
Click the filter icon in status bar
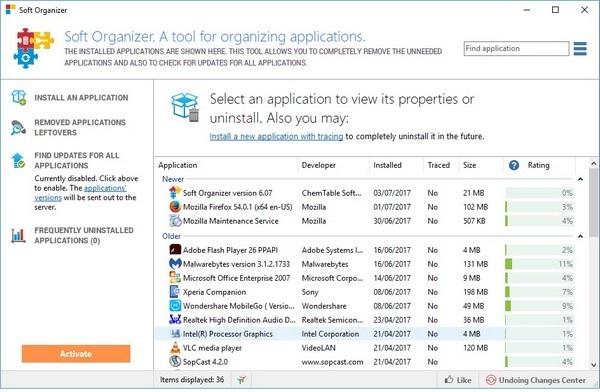point(241,380)
